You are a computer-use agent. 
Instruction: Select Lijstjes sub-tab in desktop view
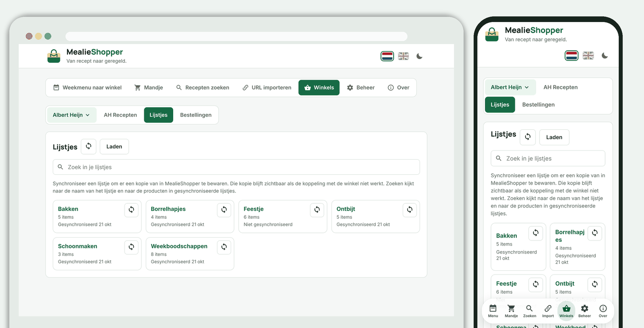pyautogui.click(x=159, y=115)
